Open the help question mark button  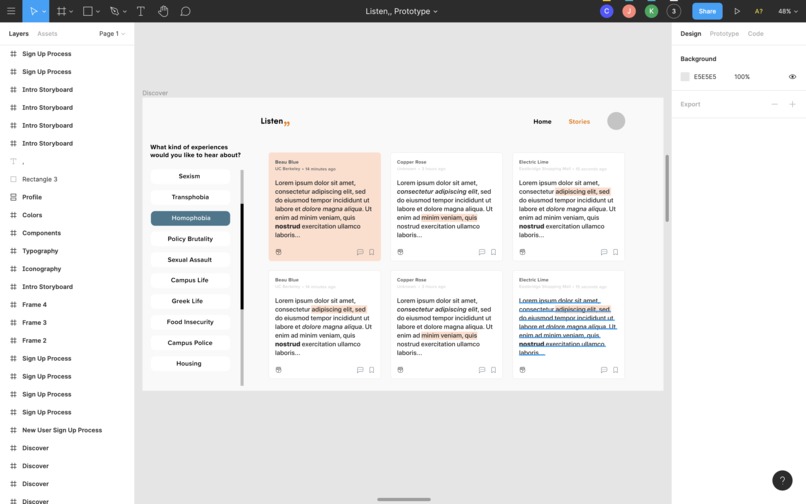[x=782, y=480]
